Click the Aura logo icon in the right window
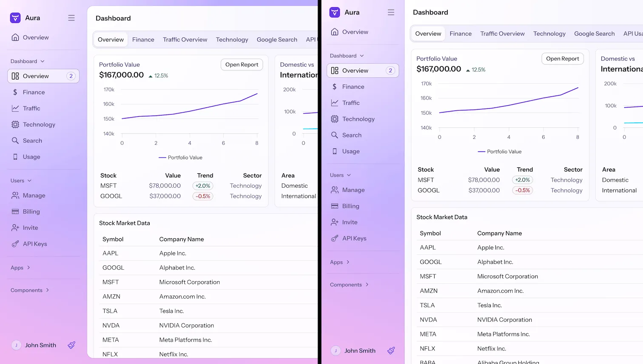Screen dimensions: 643x364 point(335,12)
